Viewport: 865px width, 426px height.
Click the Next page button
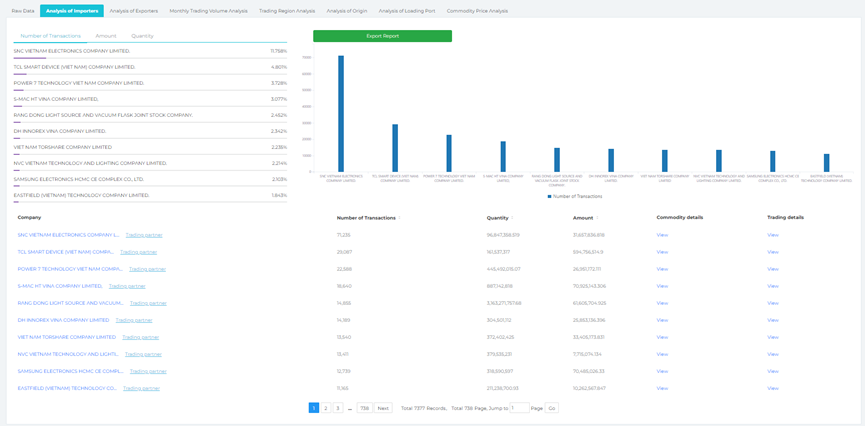[383, 408]
